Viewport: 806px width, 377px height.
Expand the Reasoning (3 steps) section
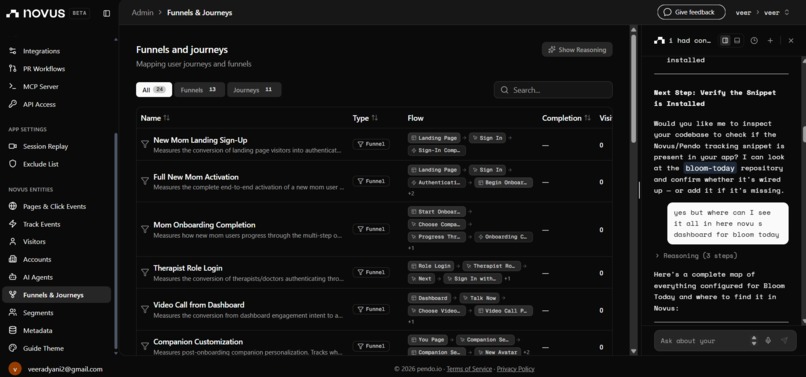(696, 256)
